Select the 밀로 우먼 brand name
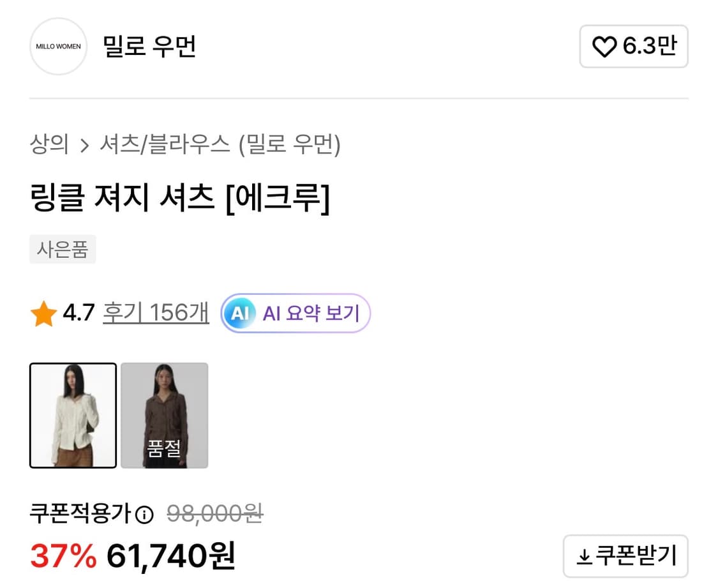This screenshot has width=718, height=588. coord(150,47)
